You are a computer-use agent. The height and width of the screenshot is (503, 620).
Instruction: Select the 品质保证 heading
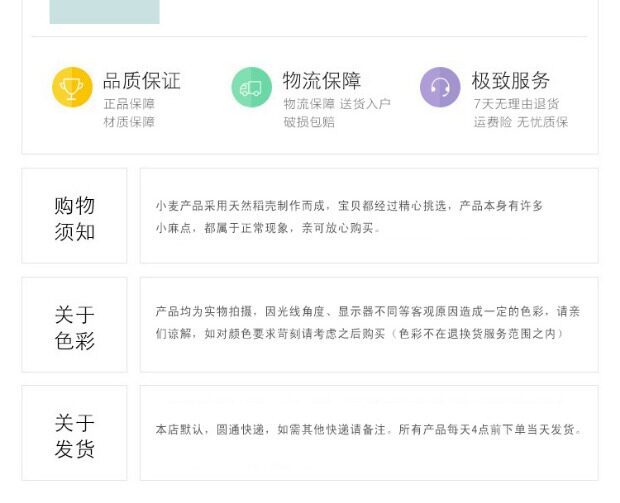coord(142,81)
